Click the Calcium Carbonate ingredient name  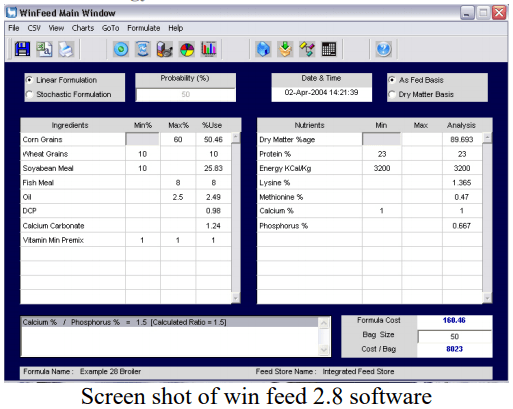pyautogui.click(x=53, y=226)
